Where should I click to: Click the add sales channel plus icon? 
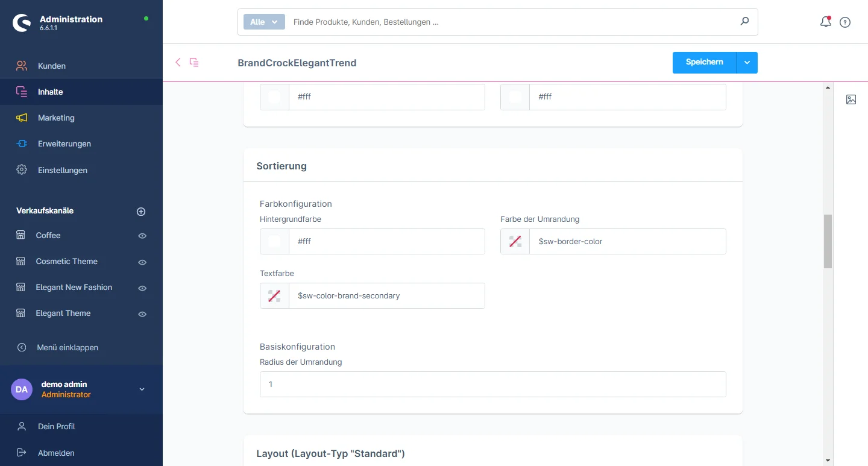141,212
